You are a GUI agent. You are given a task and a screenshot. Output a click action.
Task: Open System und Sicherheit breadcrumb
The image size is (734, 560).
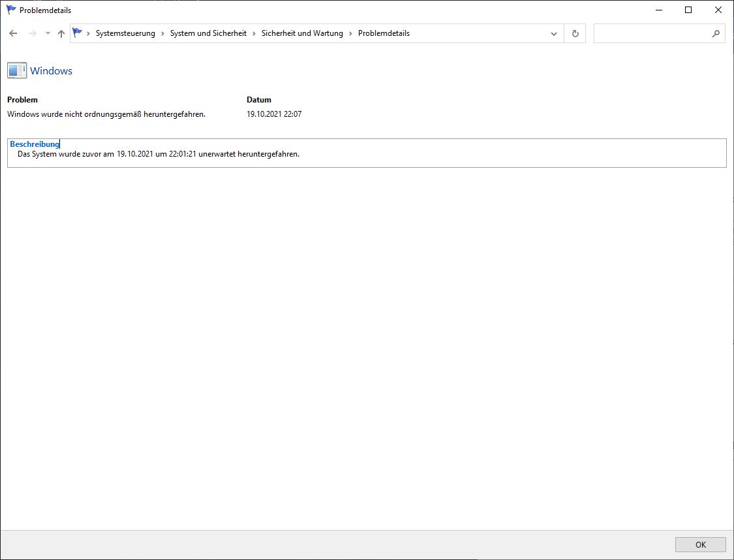tap(208, 33)
